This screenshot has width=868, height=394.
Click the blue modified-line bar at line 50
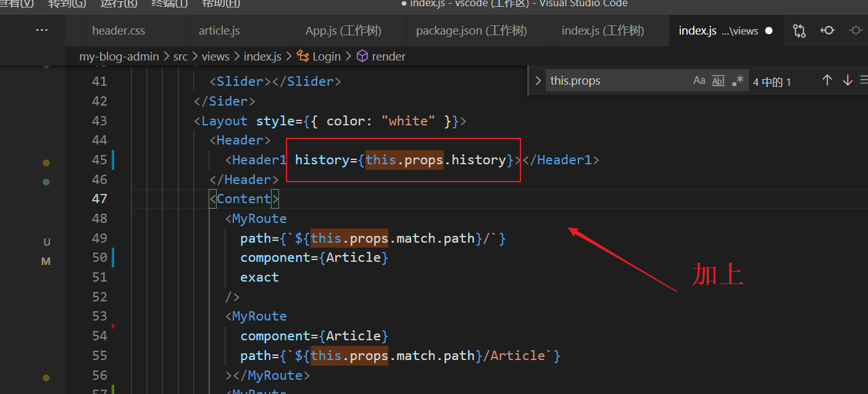point(113,258)
